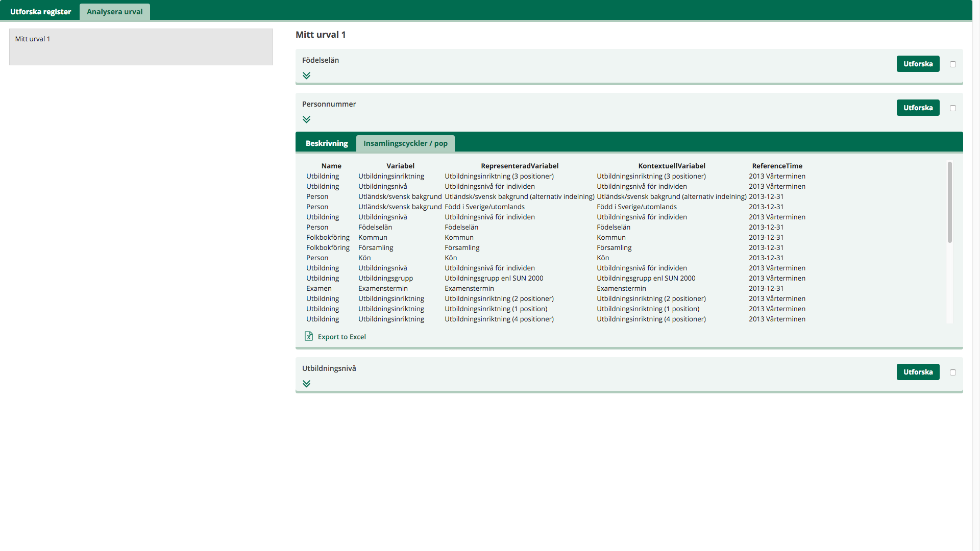980x551 pixels.
Task: Collapse the Personnummer section chevron
Action: click(x=306, y=119)
